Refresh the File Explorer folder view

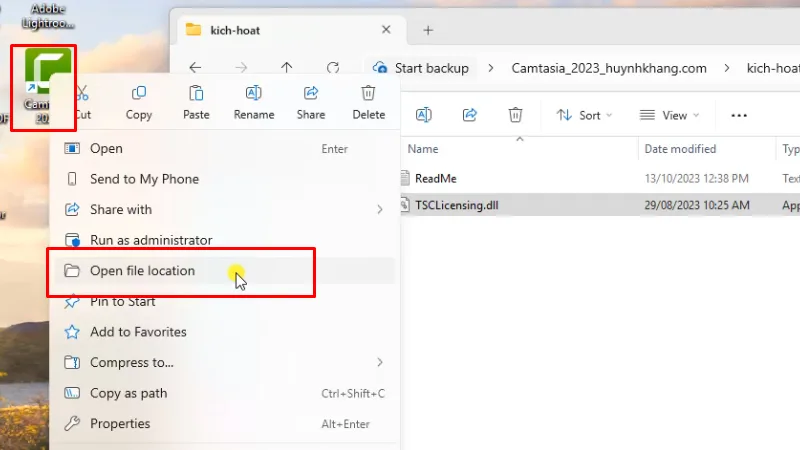pos(333,68)
